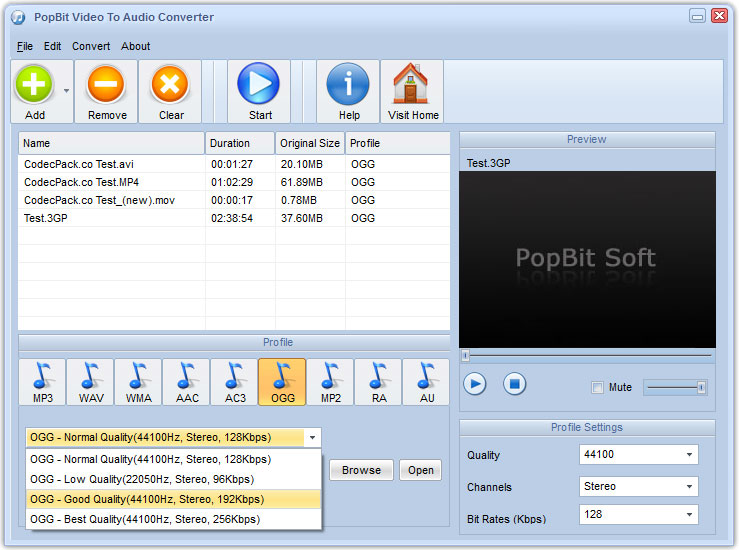This screenshot has width=739, height=550.
Task: Select the AAC format icon
Action: 187,382
